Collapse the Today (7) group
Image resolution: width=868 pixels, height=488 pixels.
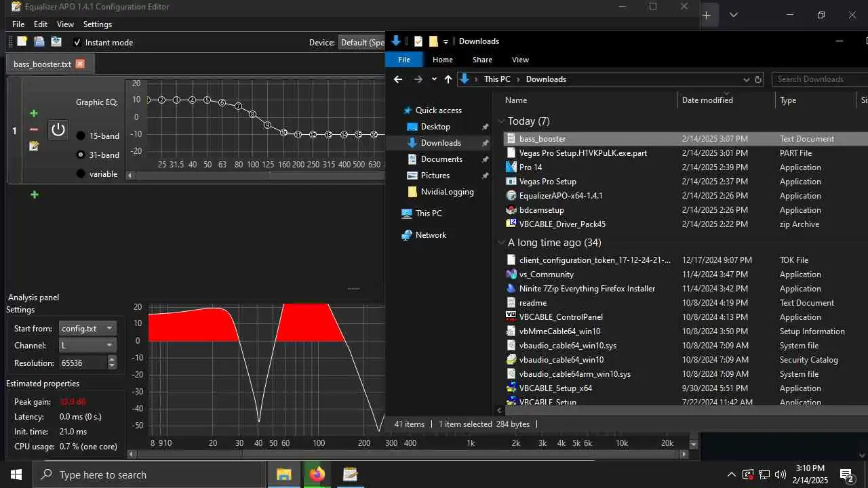click(x=502, y=121)
